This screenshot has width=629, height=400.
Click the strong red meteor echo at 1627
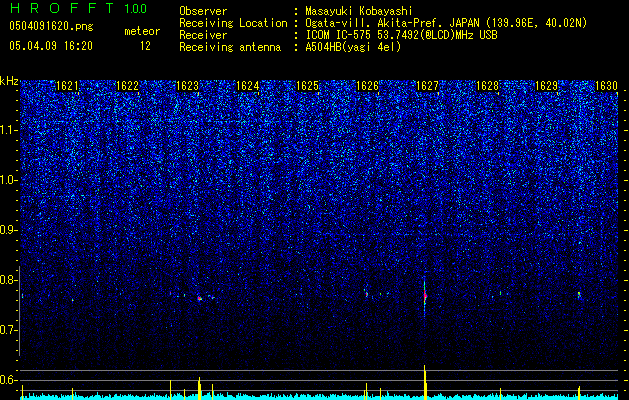point(425,296)
